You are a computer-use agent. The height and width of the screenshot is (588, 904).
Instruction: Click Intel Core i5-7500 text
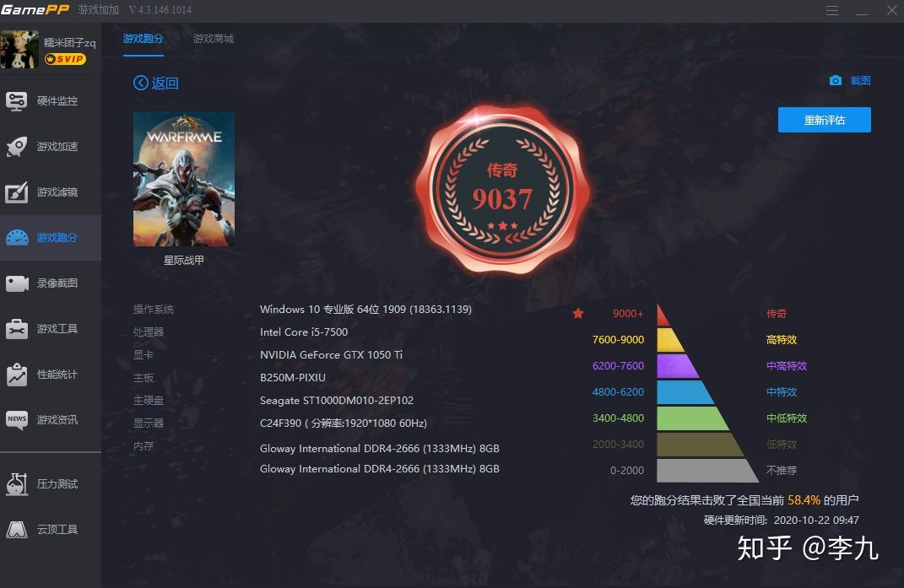304,332
